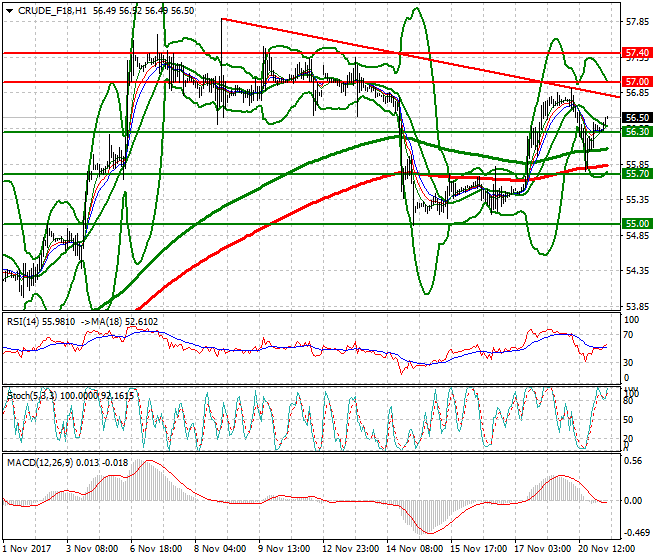The image size is (660, 560).
Task: Click the black 56.50 current price tag
Action: [x=636, y=117]
